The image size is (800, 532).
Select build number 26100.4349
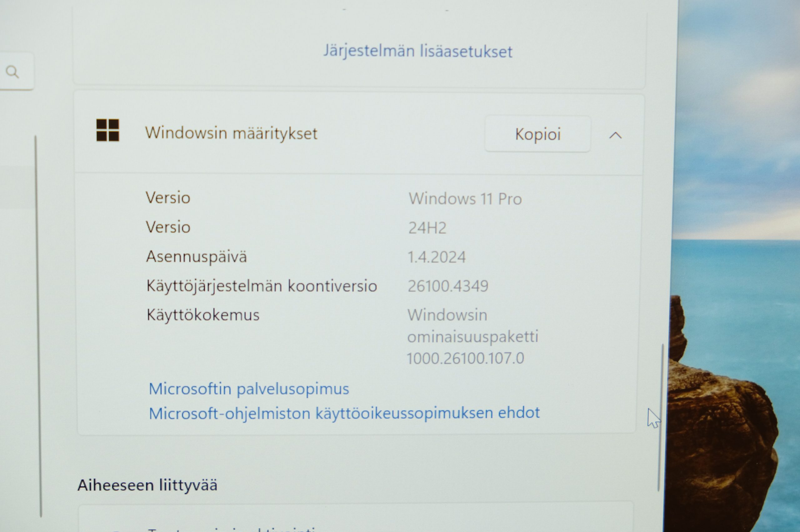[x=447, y=286]
